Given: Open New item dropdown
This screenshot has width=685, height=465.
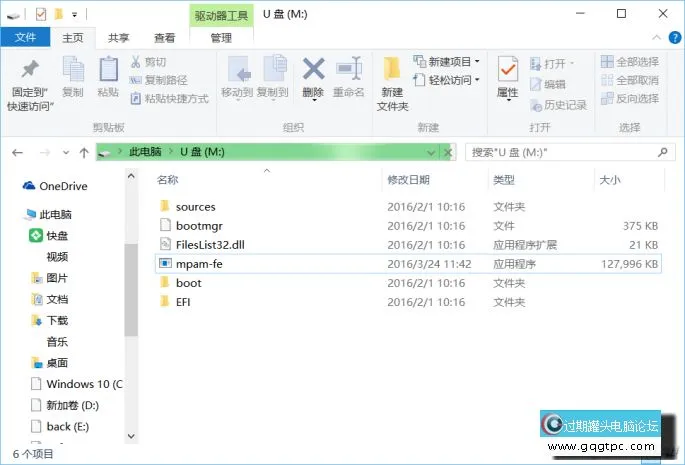Looking at the screenshot, I should point(447,62).
